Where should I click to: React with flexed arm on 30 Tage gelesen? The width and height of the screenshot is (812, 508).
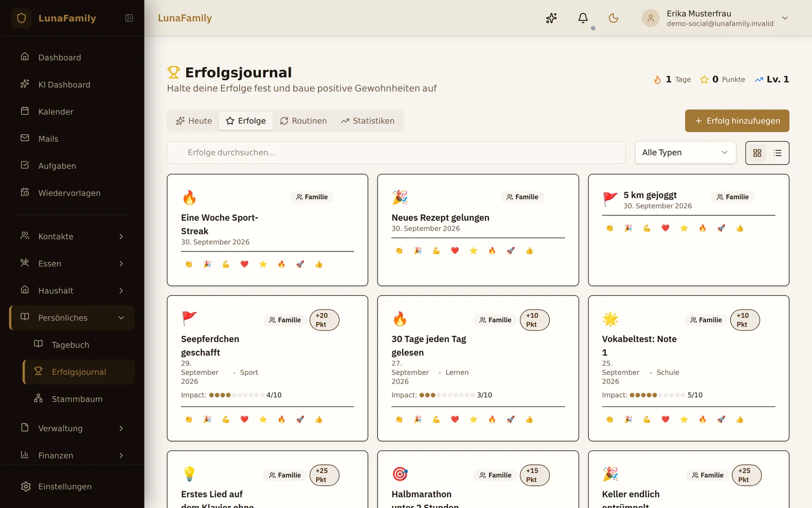436,420
